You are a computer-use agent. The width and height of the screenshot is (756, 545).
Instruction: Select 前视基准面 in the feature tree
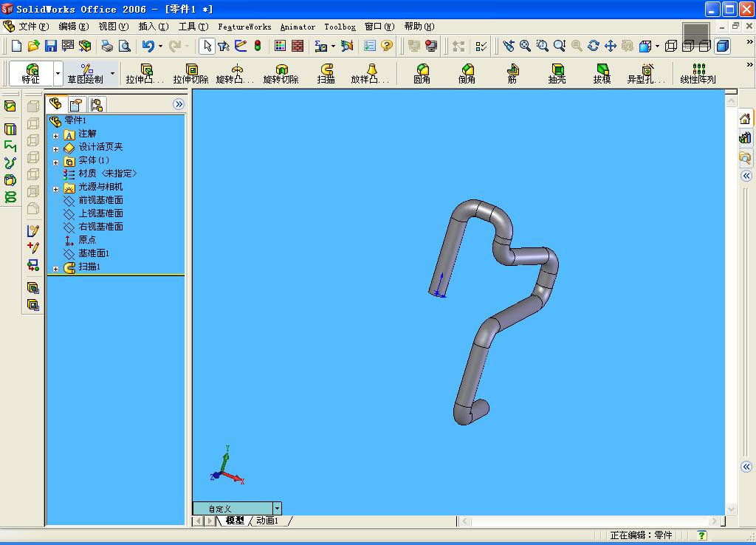pos(100,200)
